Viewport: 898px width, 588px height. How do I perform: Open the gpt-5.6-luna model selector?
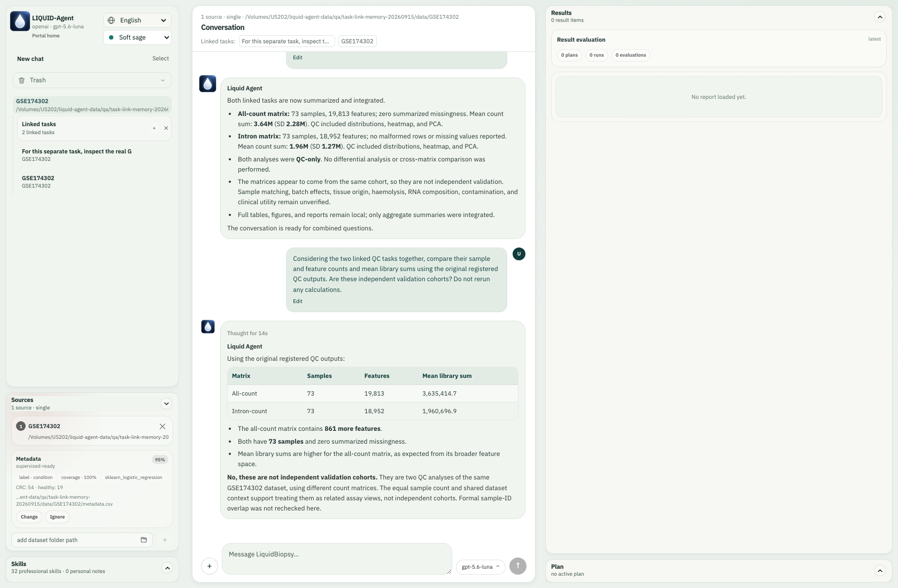481,567
